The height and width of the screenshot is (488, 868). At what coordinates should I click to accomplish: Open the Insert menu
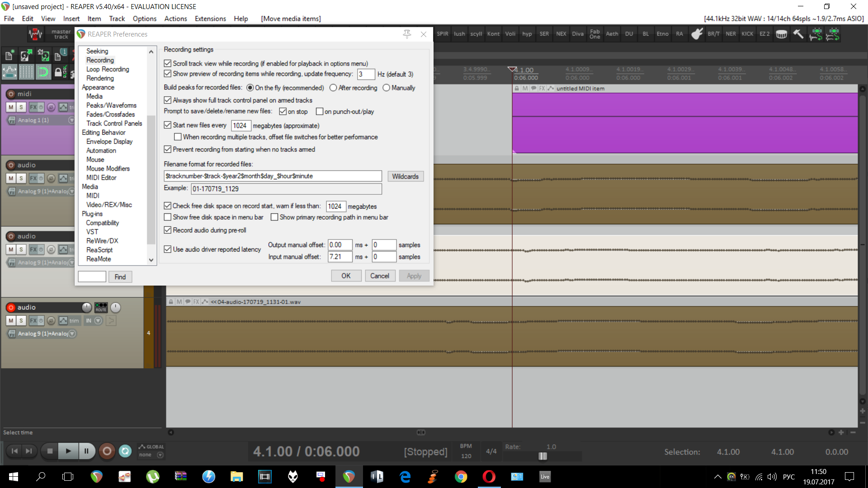click(71, 19)
